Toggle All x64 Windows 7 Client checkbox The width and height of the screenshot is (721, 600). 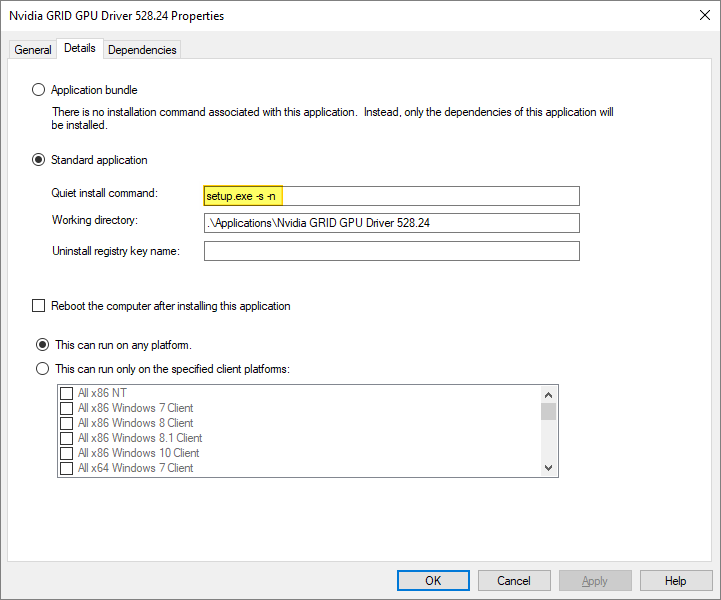pyautogui.click(x=67, y=469)
